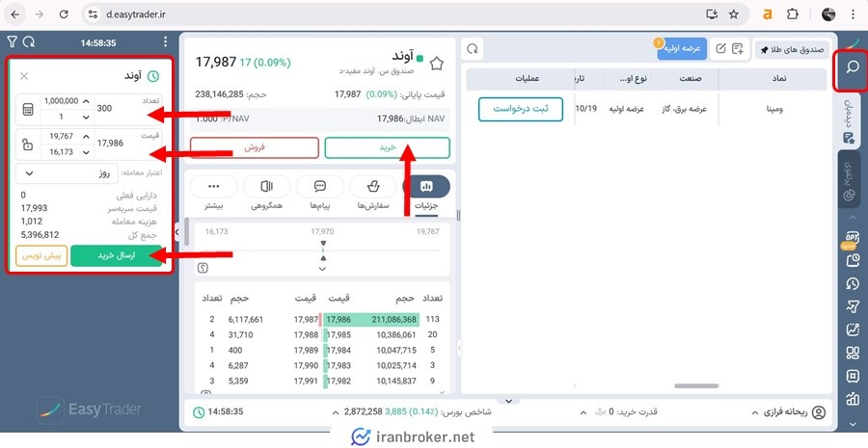868x448 pixels.
Task: Click پیش نویس draft button
Action: (41, 256)
